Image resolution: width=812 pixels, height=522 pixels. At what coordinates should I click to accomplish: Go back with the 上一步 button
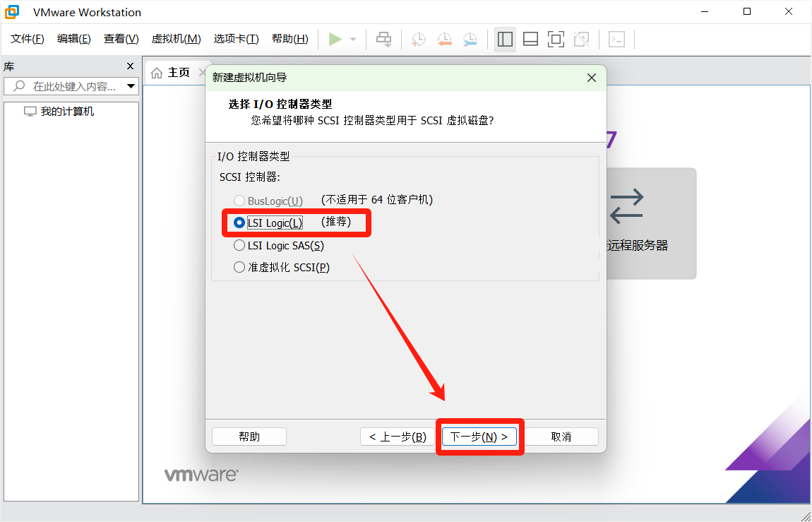click(397, 437)
